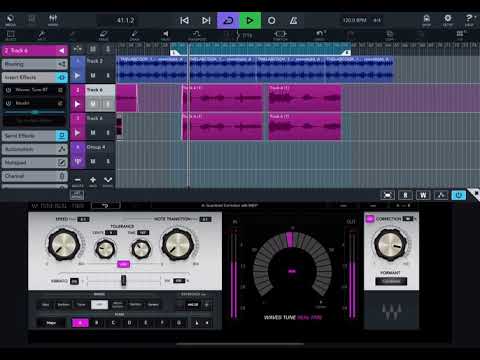Expand the Insert Effects section
480x360 pixels.
click(x=35, y=77)
